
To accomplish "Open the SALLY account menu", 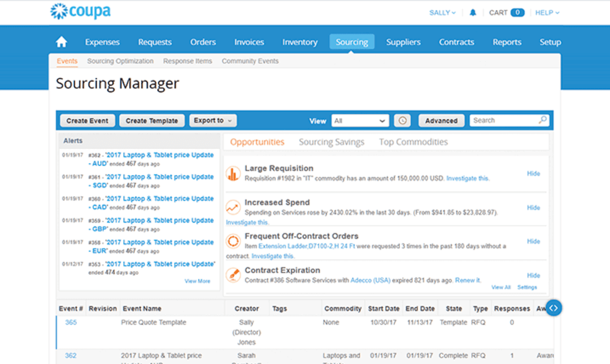I will click(x=442, y=12).
